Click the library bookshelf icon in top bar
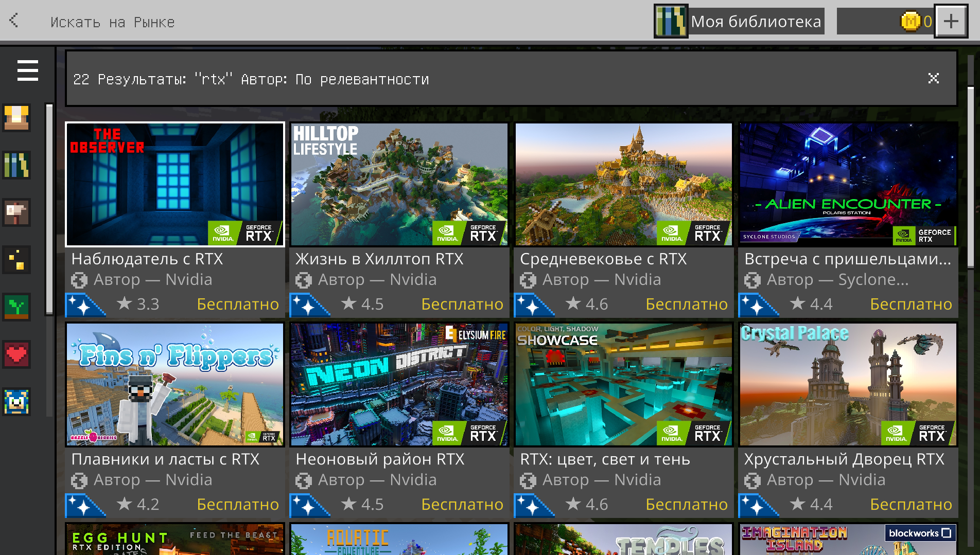The image size is (980, 555). (x=671, y=21)
